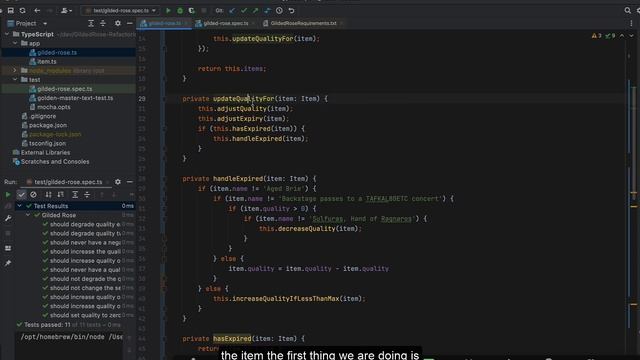Toggle sort tests by duration

(x=60, y=195)
